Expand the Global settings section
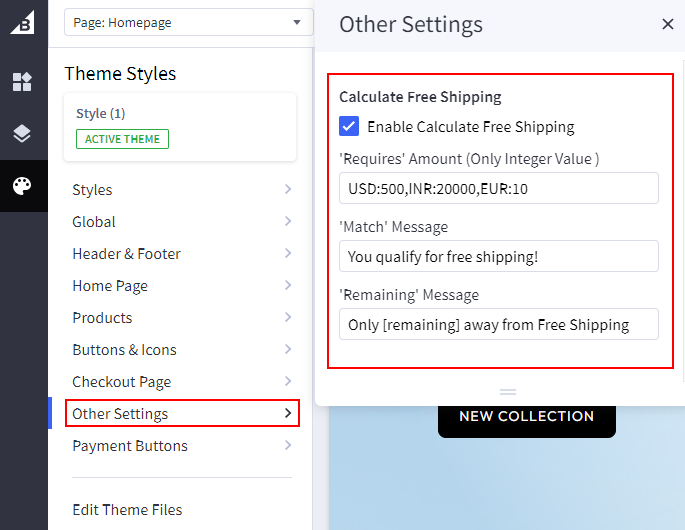Viewport: 685px width, 530px height. click(x=182, y=222)
